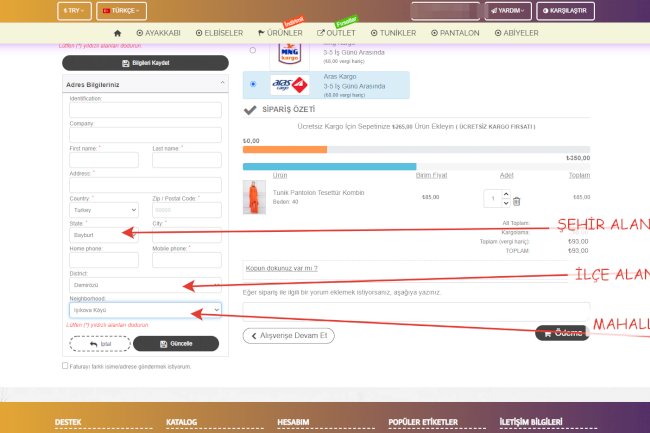
Task: Click the Mobile phone input field
Action: (187, 260)
